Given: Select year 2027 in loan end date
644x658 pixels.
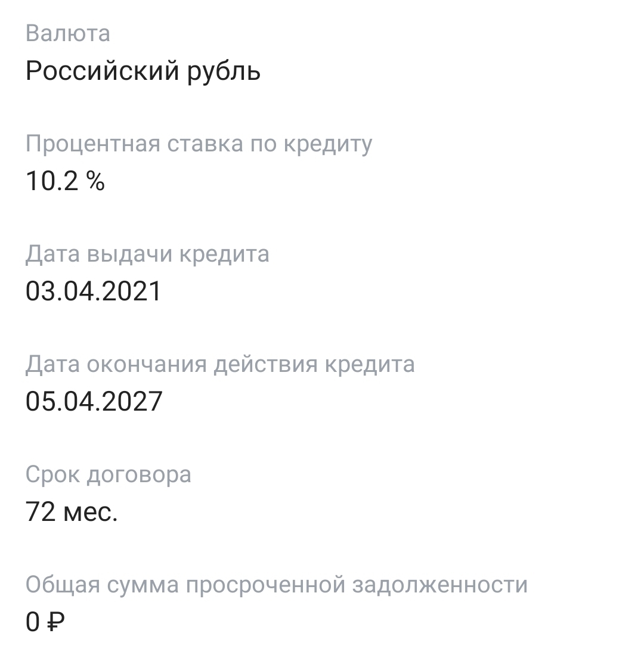Looking at the screenshot, I should (134, 402).
